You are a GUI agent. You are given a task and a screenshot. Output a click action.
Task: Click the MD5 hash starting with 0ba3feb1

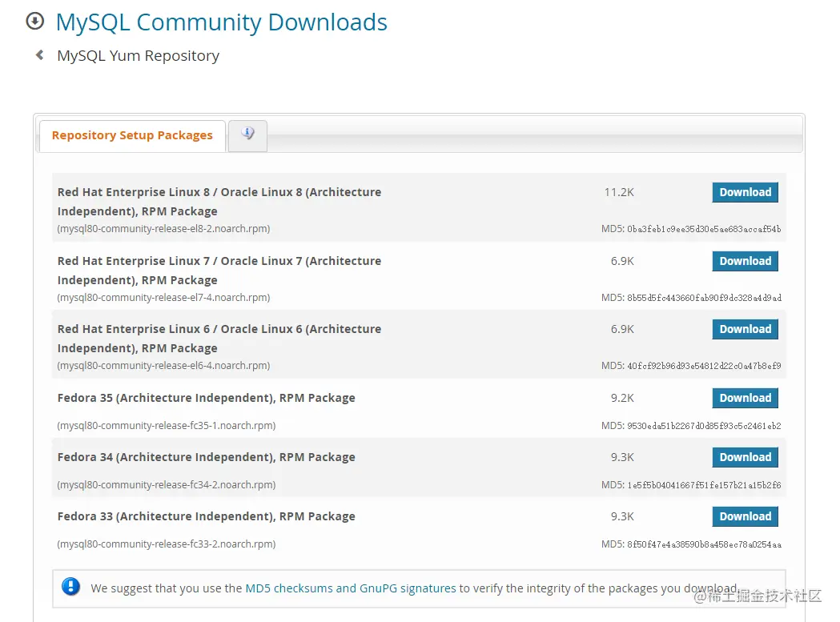(x=704, y=229)
